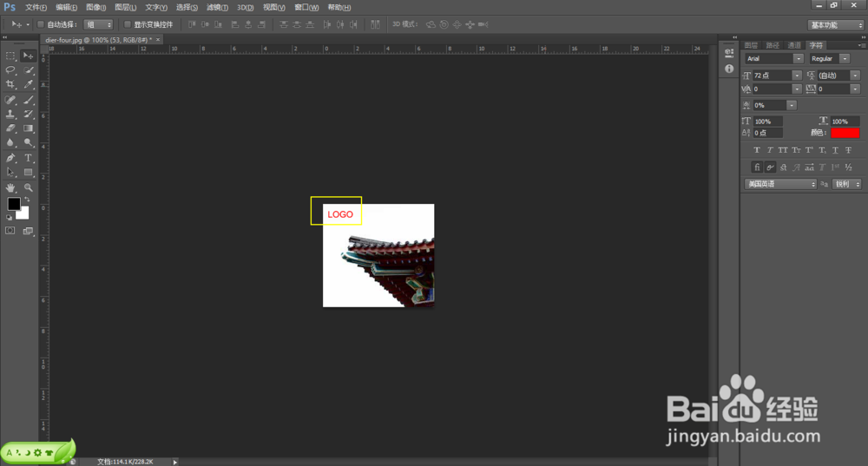This screenshot has width=868, height=466.
Task: Select the Pen tool
Action: [x=10, y=158]
